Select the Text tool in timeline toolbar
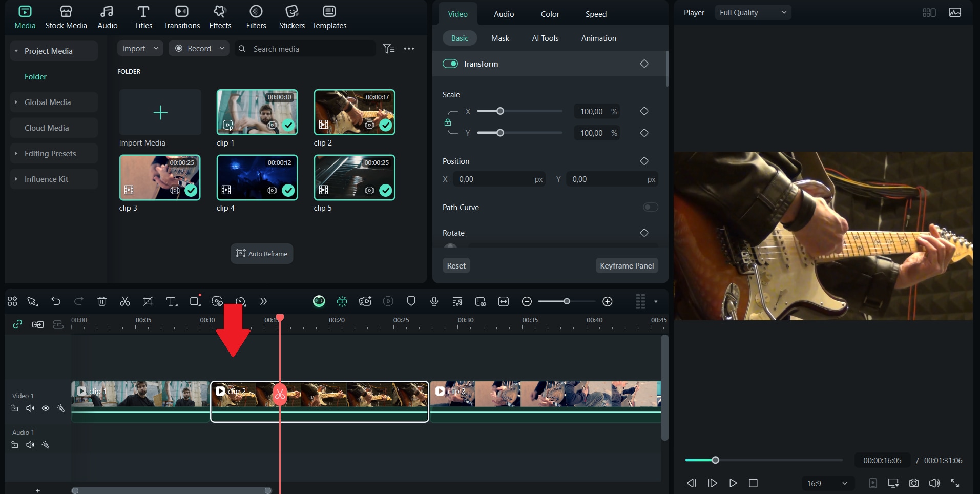 tap(172, 301)
